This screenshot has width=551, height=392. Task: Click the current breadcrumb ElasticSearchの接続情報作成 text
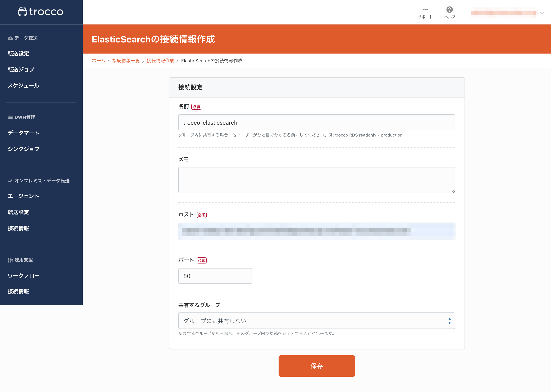coord(212,61)
